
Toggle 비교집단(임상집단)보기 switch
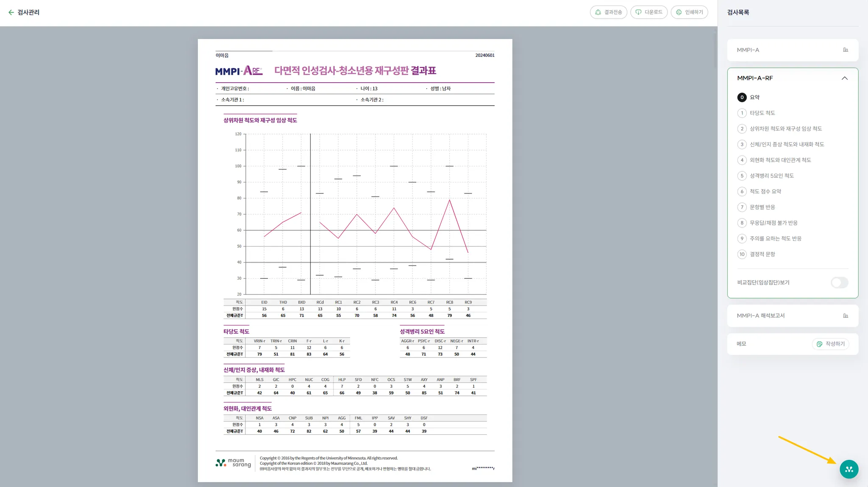pyautogui.click(x=839, y=283)
